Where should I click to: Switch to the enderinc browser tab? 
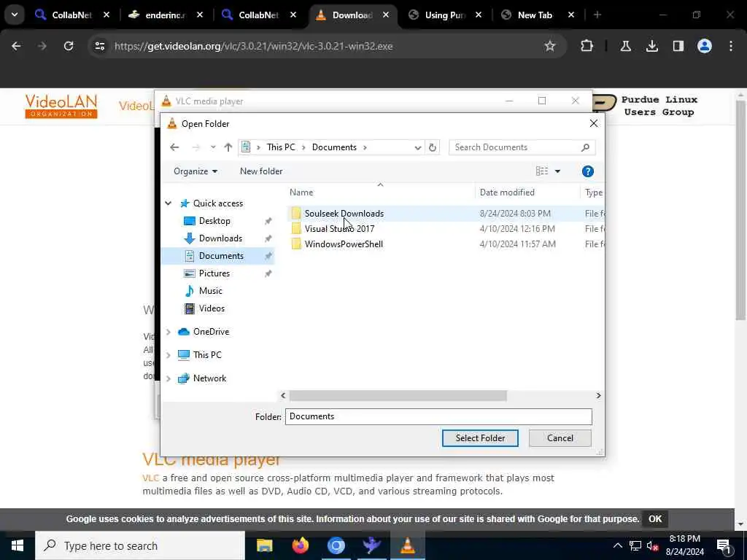tap(165, 15)
